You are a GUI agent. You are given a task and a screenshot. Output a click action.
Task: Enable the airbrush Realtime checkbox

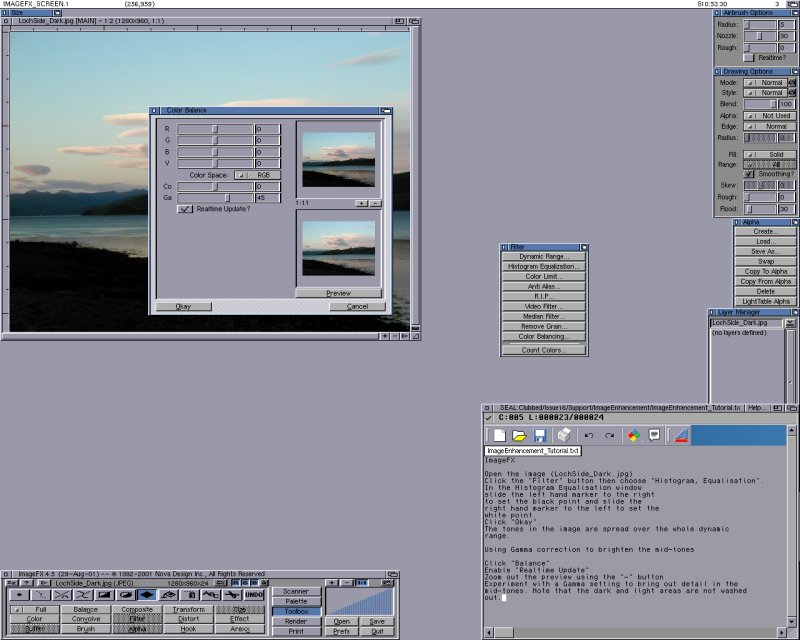750,58
